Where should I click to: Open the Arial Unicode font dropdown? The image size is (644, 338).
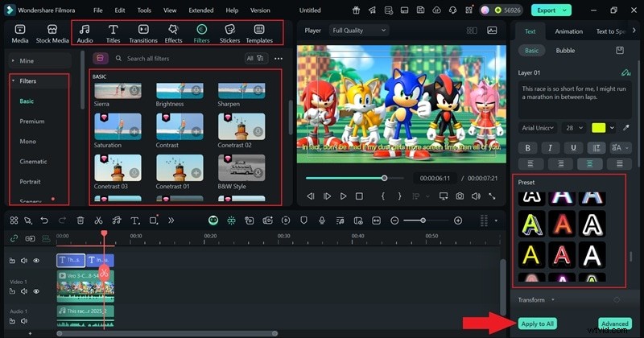pos(538,128)
